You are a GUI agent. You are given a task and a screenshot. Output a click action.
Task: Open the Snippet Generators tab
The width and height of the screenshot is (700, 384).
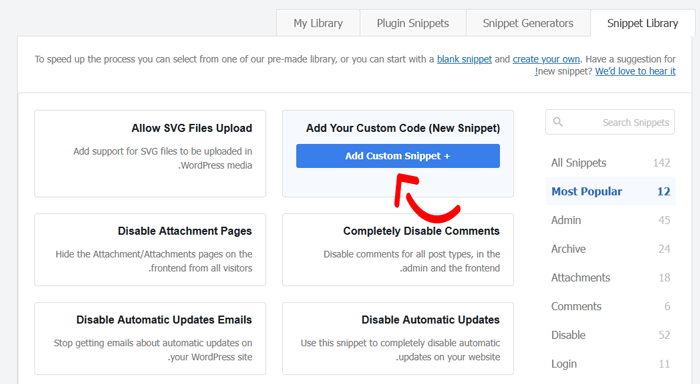(528, 23)
